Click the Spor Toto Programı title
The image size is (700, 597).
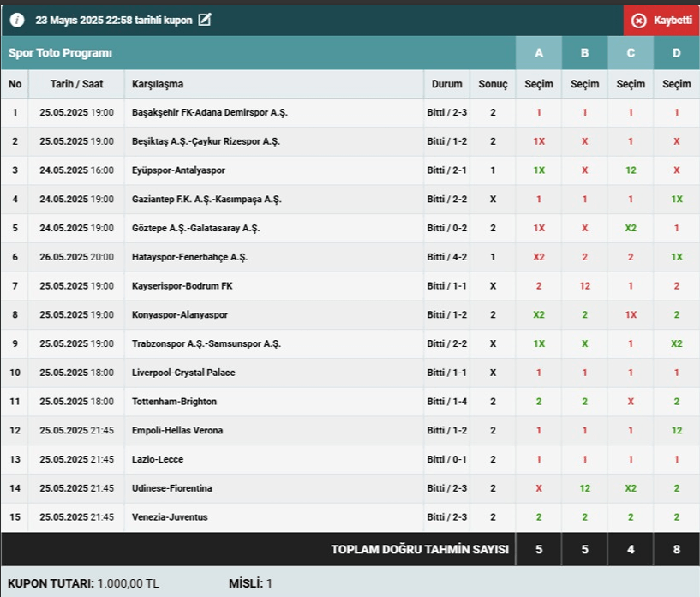pos(61,53)
